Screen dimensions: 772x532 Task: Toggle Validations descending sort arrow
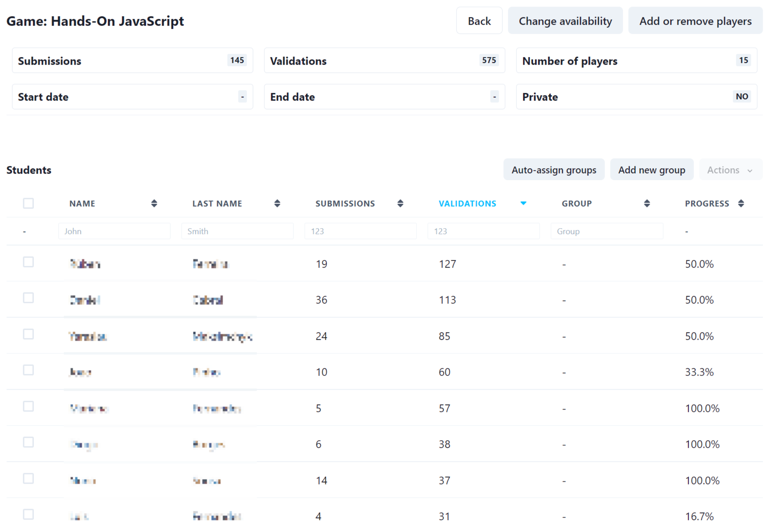click(x=523, y=203)
